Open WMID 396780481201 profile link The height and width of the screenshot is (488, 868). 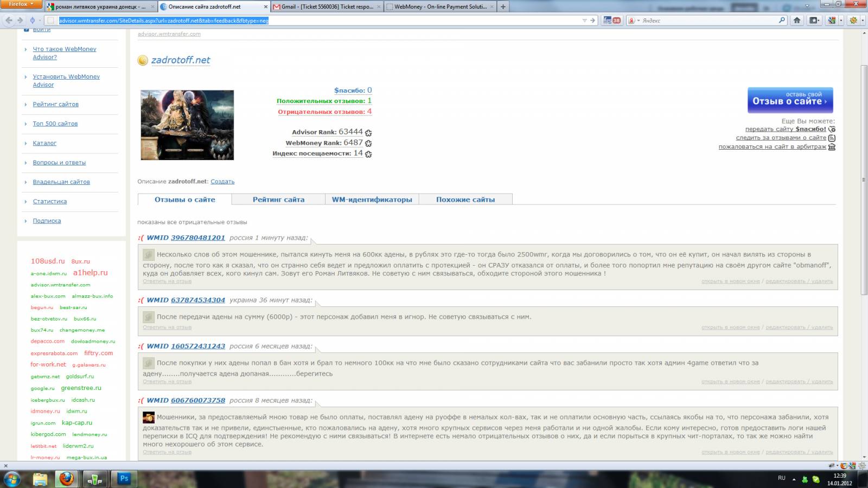pyautogui.click(x=198, y=237)
